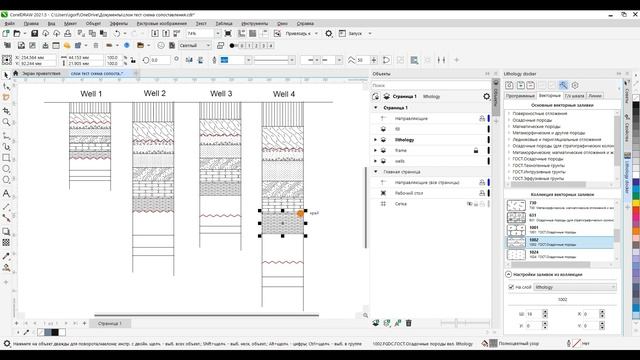Screen dimensions: 640x360
Task: Switch to the Программные tab in the Lithology docker
Action: (x=520, y=96)
